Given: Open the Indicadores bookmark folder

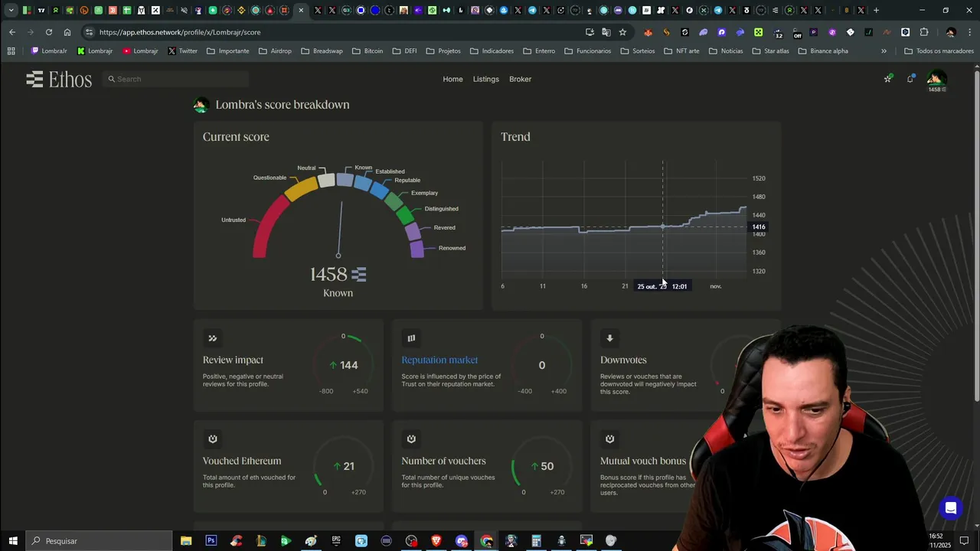Looking at the screenshot, I should (492, 51).
